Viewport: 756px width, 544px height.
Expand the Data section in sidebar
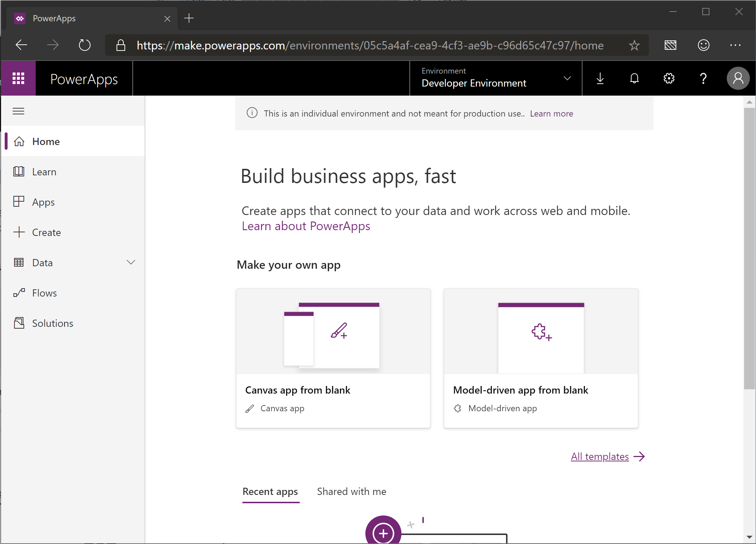131,262
